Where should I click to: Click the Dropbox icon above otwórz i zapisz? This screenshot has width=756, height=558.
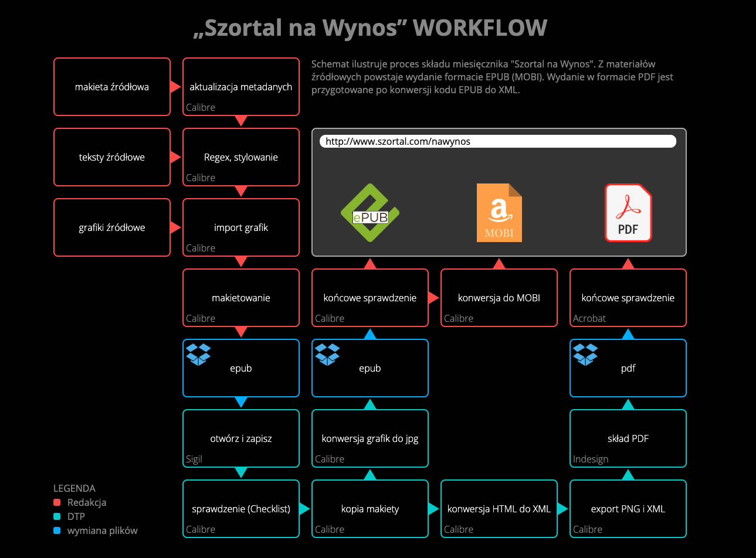198,354
